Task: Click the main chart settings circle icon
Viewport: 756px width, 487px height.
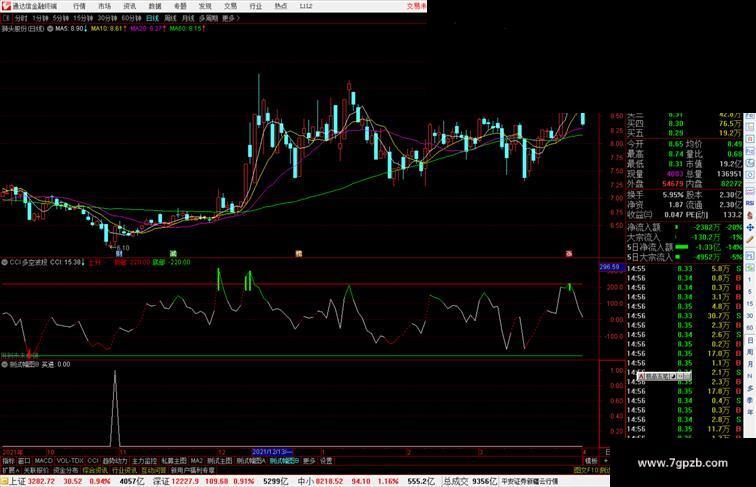Action: [x=50, y=29]
